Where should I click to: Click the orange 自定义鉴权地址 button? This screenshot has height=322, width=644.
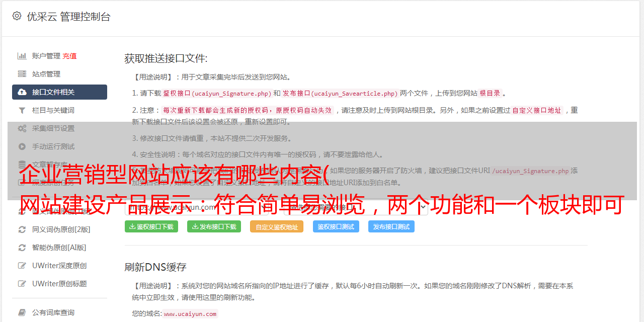coord(277,226)
